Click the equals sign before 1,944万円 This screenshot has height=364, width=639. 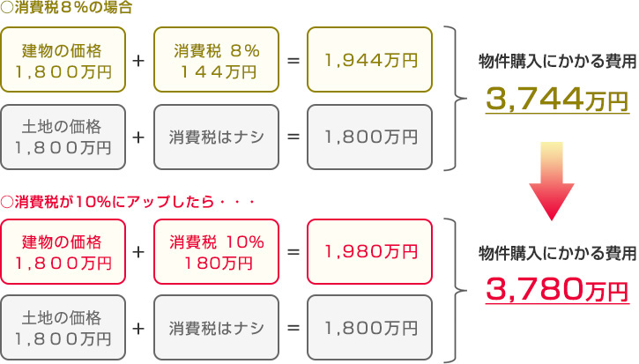(x=293, y=61)
